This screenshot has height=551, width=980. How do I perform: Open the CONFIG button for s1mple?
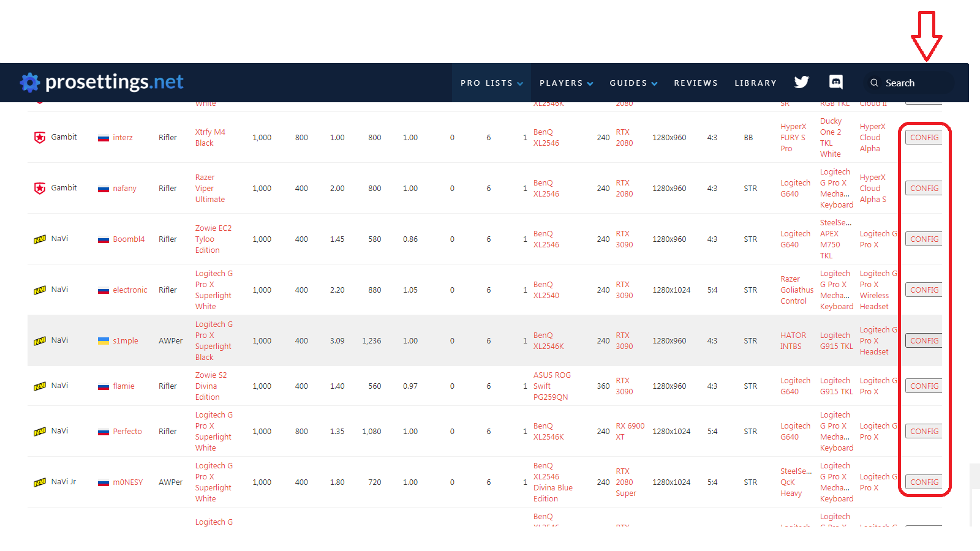click(924, 341)
